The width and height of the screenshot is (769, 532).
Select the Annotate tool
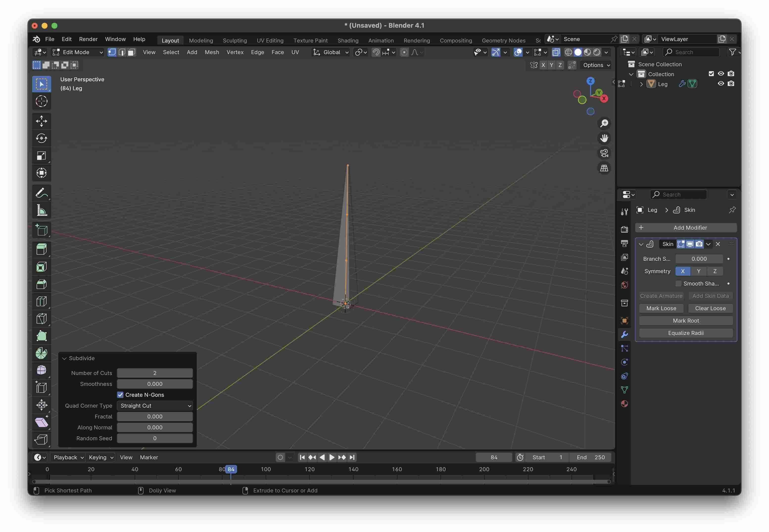(41, 193)
